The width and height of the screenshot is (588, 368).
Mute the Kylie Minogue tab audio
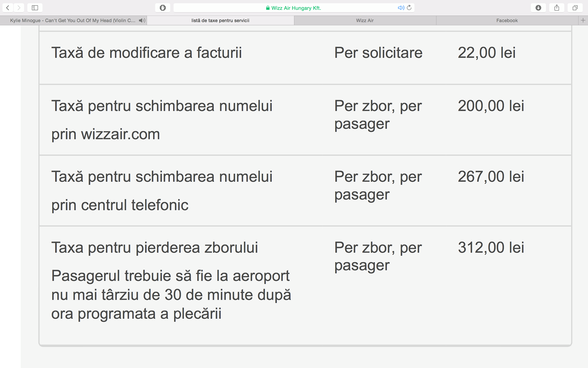point(142,20)
